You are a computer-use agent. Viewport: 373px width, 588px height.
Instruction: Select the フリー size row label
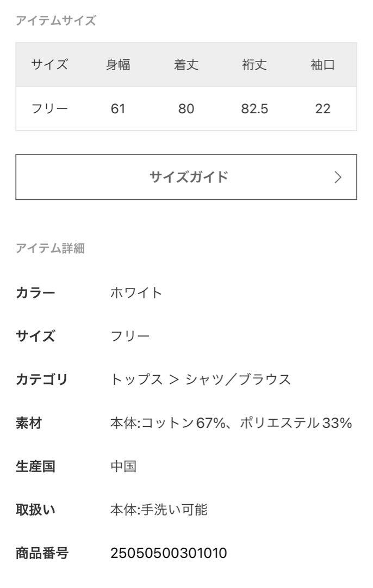(x=49, y=109)
